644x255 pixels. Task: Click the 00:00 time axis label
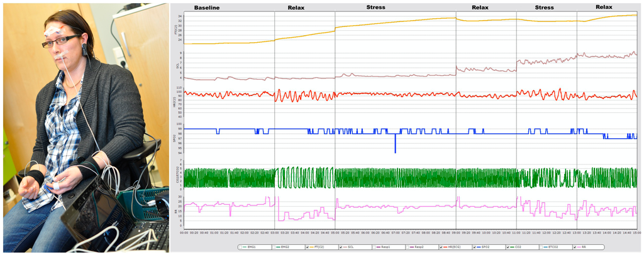(184, 232)
